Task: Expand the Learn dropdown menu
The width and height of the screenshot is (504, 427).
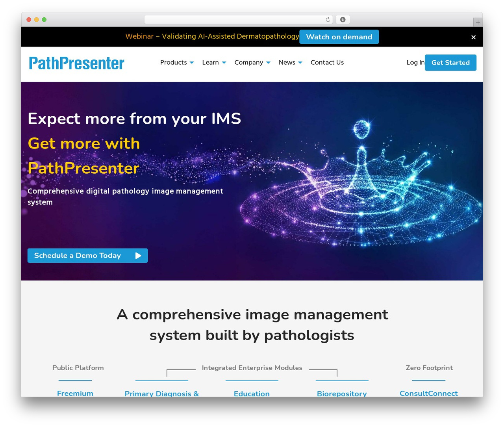Action: pos(214,63)
